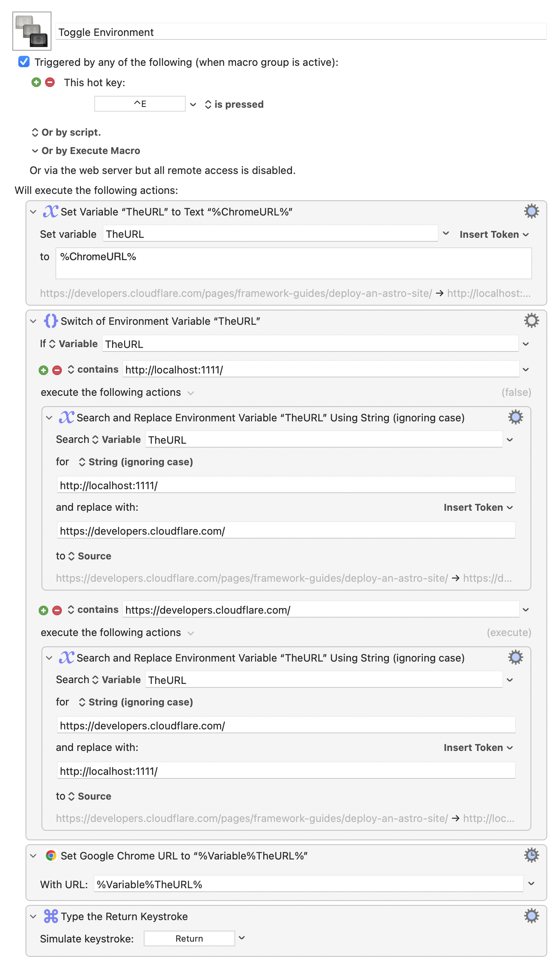Open Insert Token menu in first Search and Replace
560x964 pixels.
[478, 508]
